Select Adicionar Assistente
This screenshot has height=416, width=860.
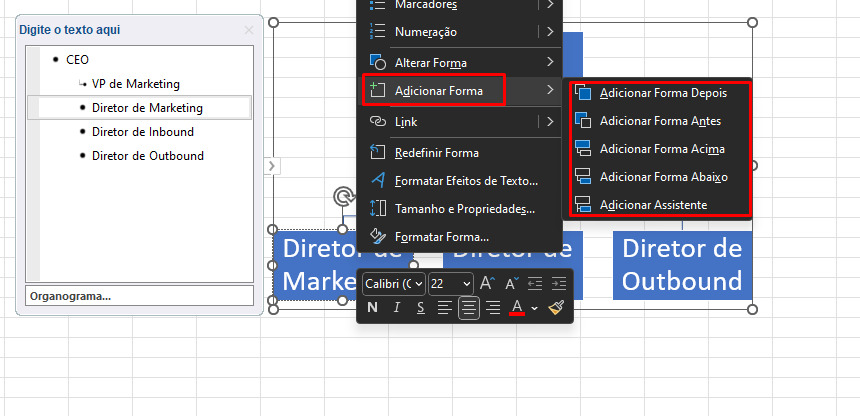click(x=659, y=205)
